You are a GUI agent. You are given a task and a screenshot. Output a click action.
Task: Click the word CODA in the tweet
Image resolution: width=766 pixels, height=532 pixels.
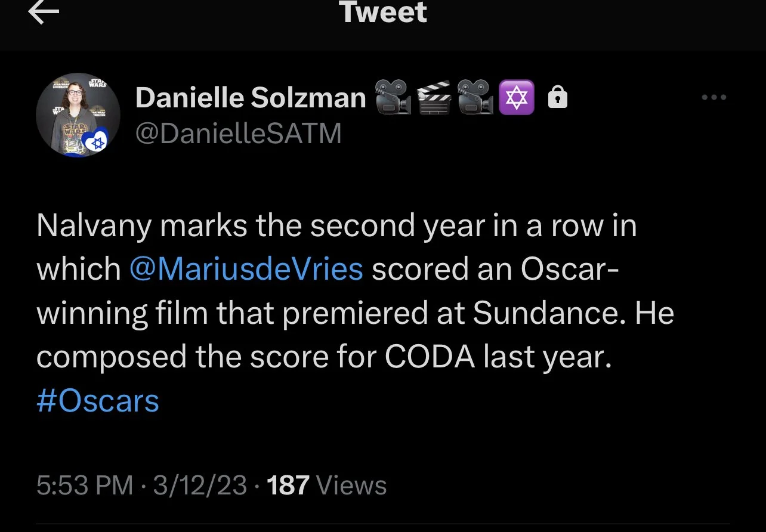[428, 357]
